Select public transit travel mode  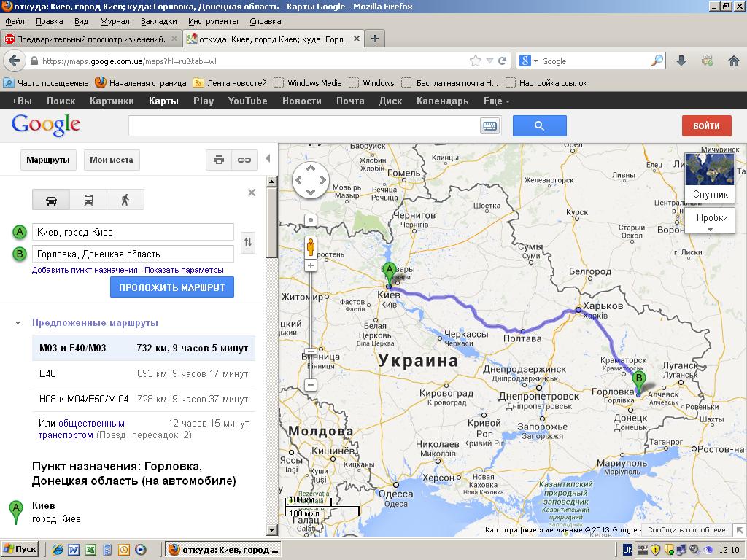(x=88, y=200)
